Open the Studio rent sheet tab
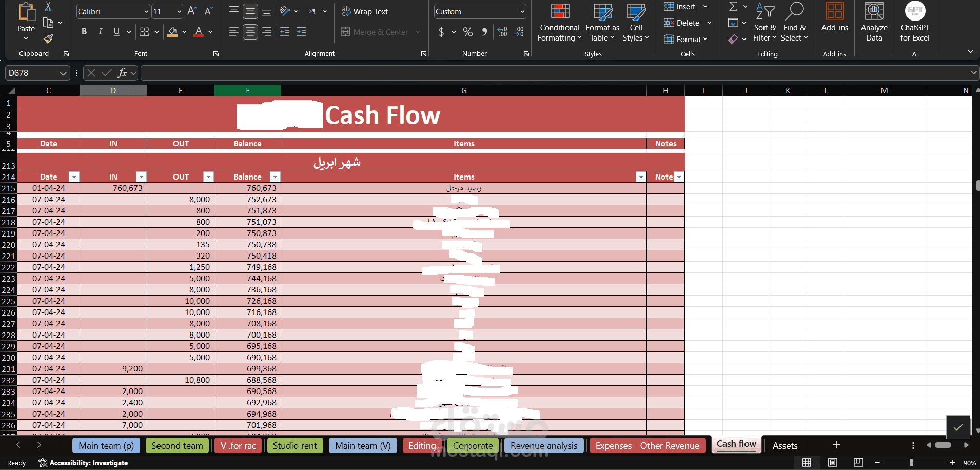 click(x=295, y=445)
